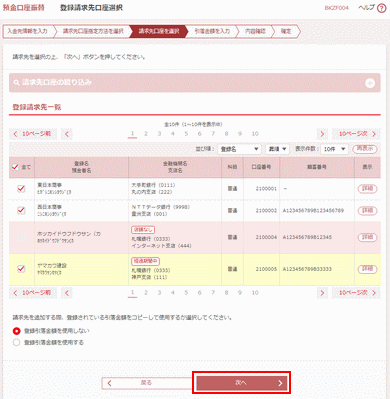Image resolution: width=390 pixels, height=399 pixels.
Task: Click the 請求先口座を選択 active step
Action: click(159, 31)
